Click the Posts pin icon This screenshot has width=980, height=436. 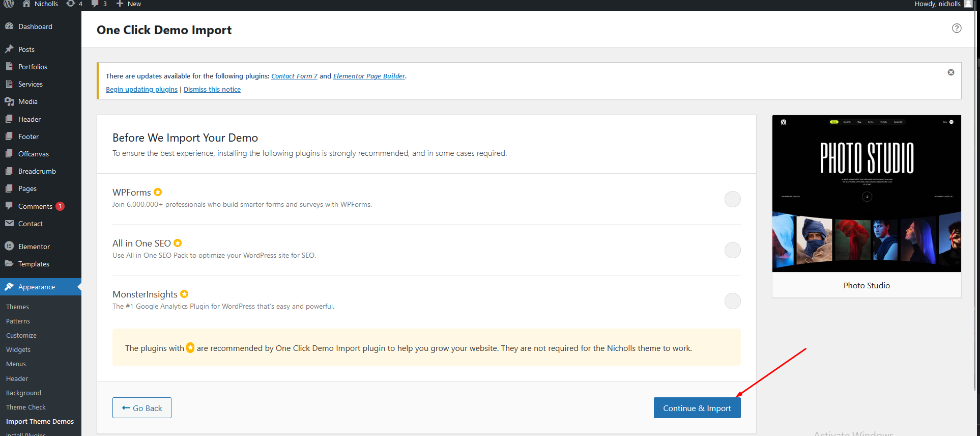tap(9, 49)
